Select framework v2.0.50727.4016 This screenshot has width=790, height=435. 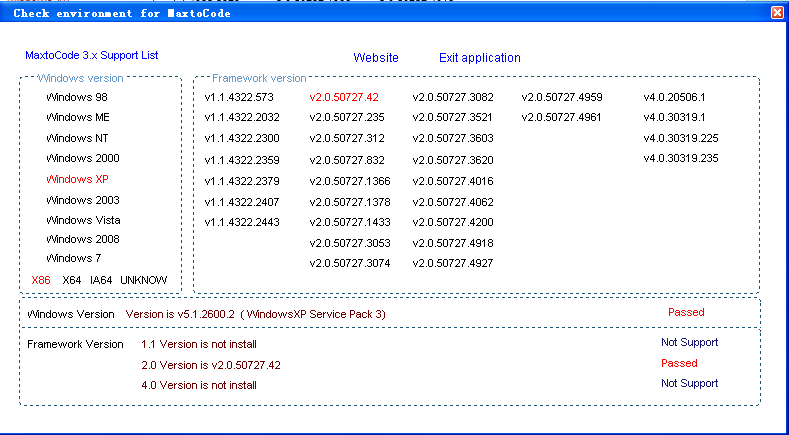[453, 181]
